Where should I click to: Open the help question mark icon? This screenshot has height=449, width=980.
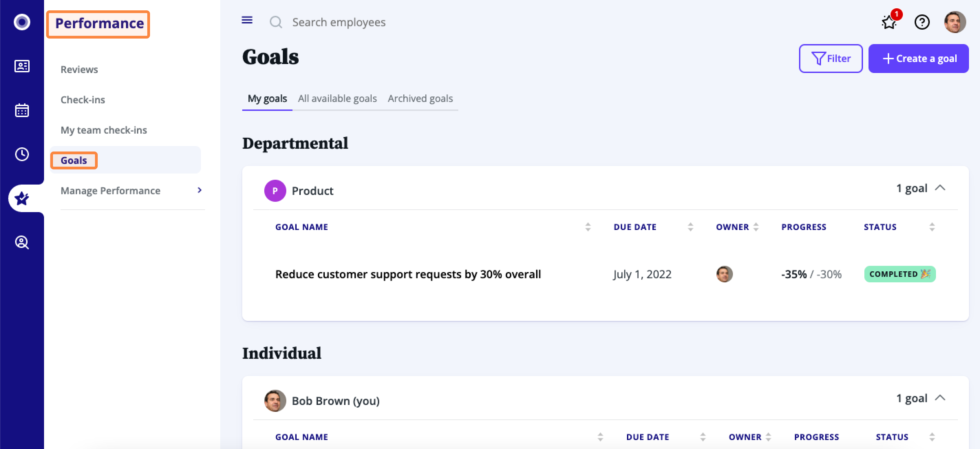click(x=922, y=22)
